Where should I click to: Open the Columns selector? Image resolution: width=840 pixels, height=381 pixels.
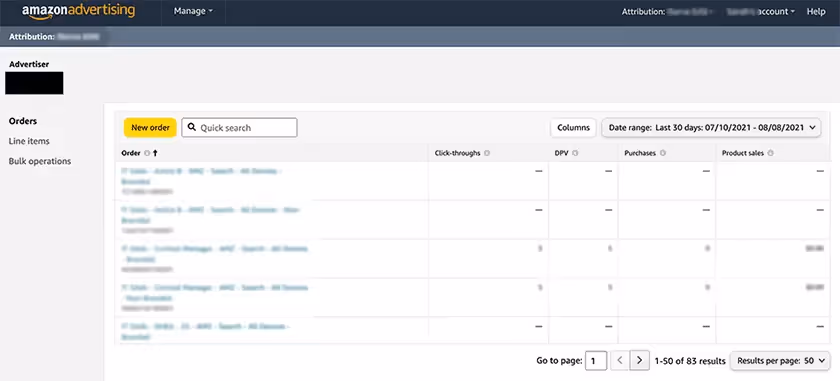[573, 128]
